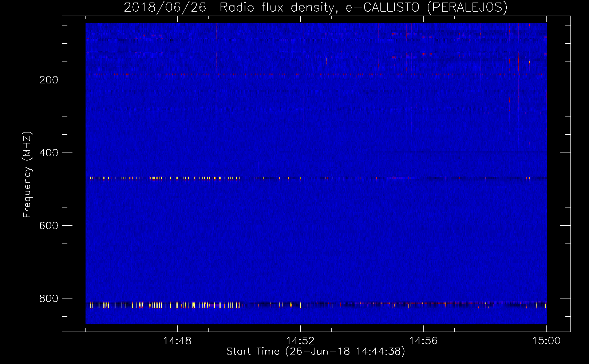
Task: Click the 400 frequency tick label
Action: (x=49, y=153)
